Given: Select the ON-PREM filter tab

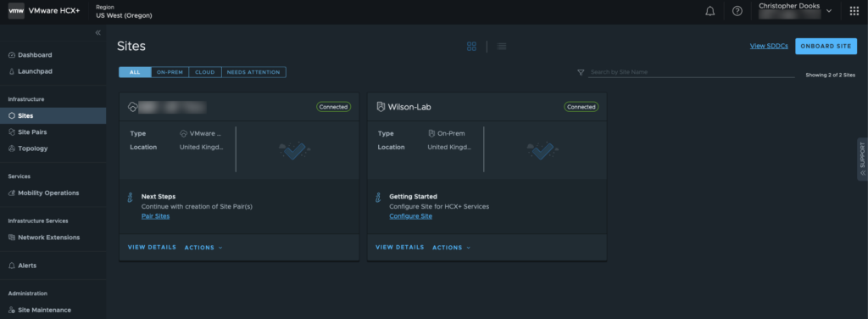Looking at the screenshot, I should coord(170,73).
